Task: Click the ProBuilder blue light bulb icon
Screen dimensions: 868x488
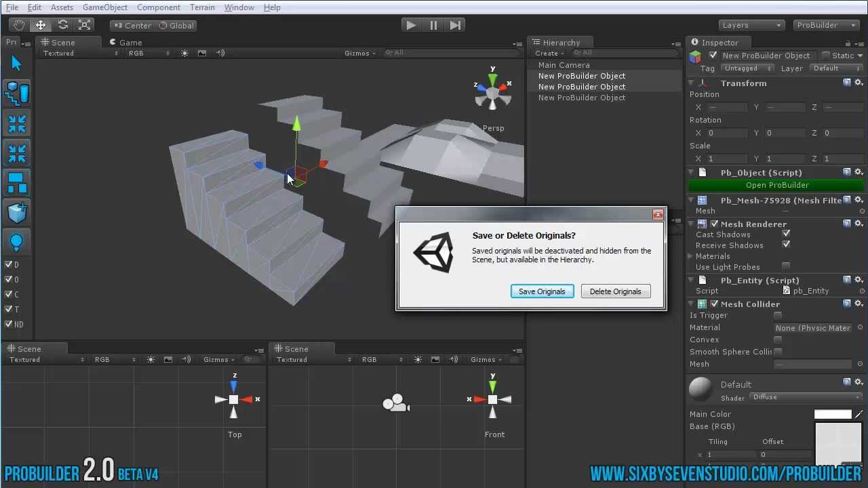Action: [x=16, y=242]
